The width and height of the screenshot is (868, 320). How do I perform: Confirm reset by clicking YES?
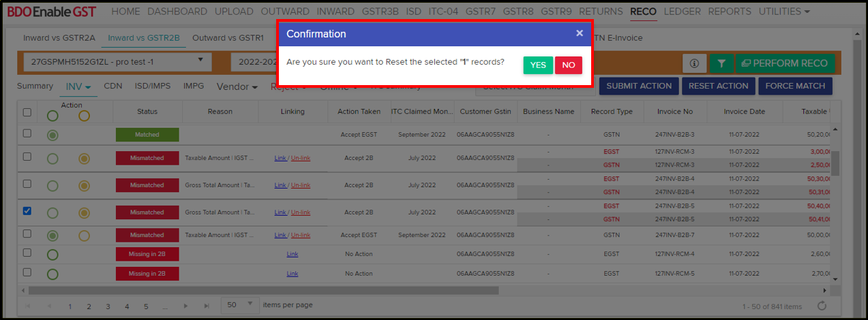point(538,65)
